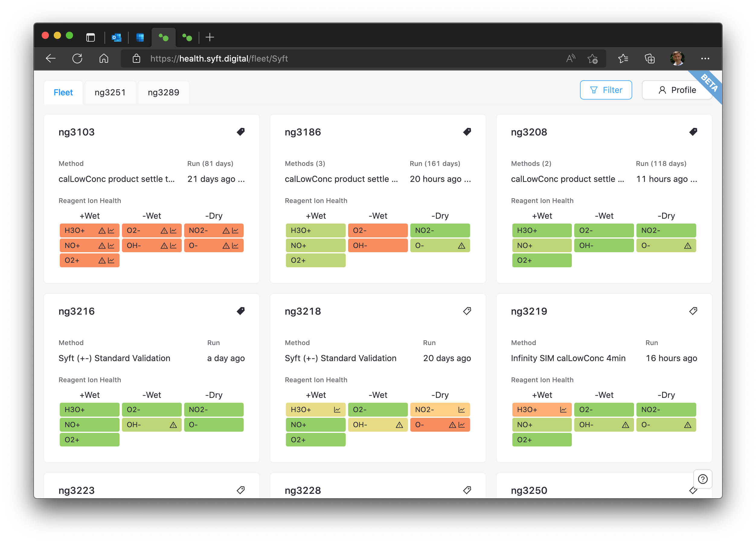Toggle the pin tag on ng3103 card
This screenshot has width=756, height=543.
[241, 132]
